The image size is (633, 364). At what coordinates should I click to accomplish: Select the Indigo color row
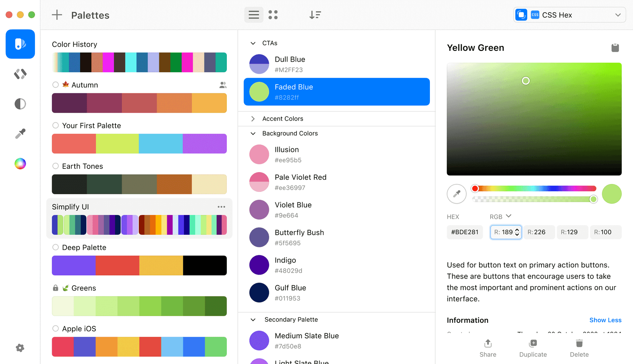point(337,265)
